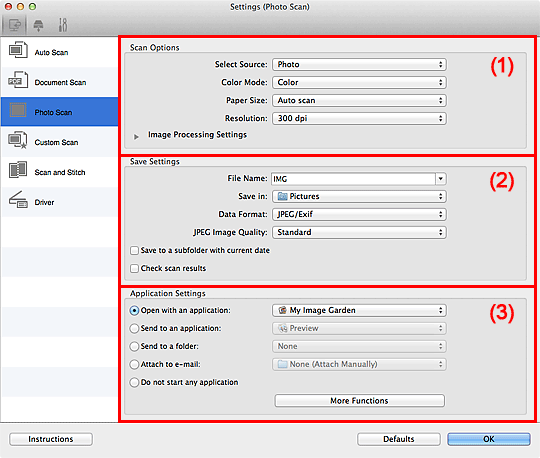Click the Auto Scan sidebar icon
Screen dimensions: 540x458
pyautogui.click(x=18, y=50)
